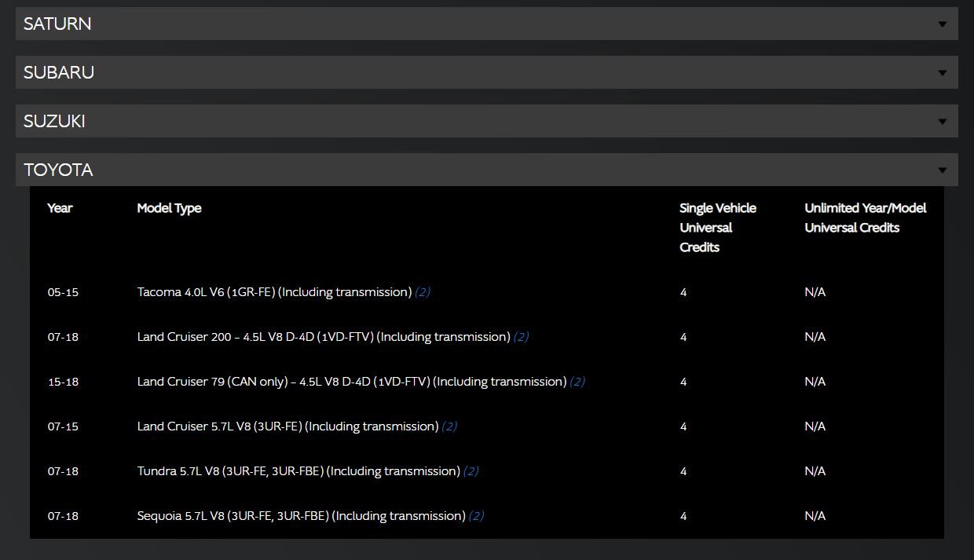974x560 pixels.
Task: Select credits value 4 in Tundra row
Action: click(683, 471)
